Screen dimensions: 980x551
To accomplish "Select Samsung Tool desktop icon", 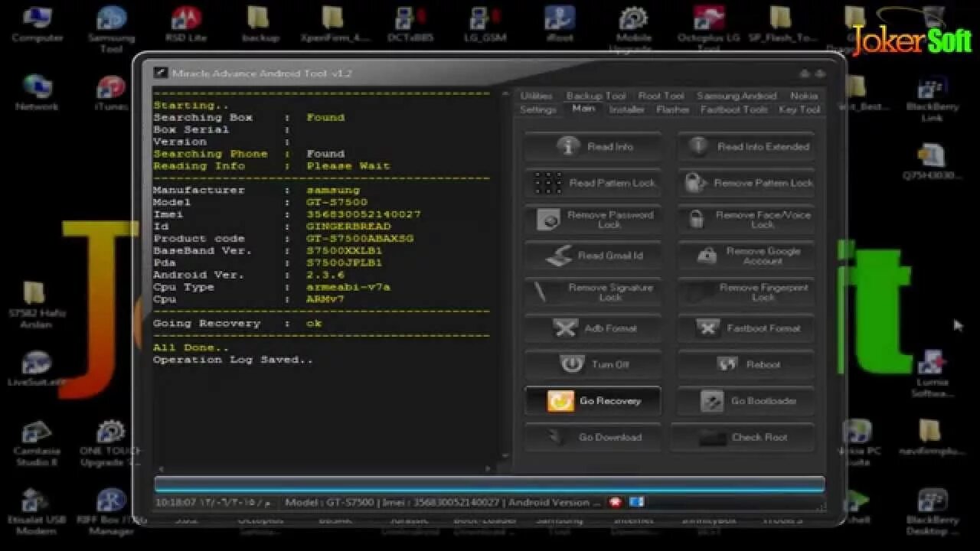I will [111, 29].
